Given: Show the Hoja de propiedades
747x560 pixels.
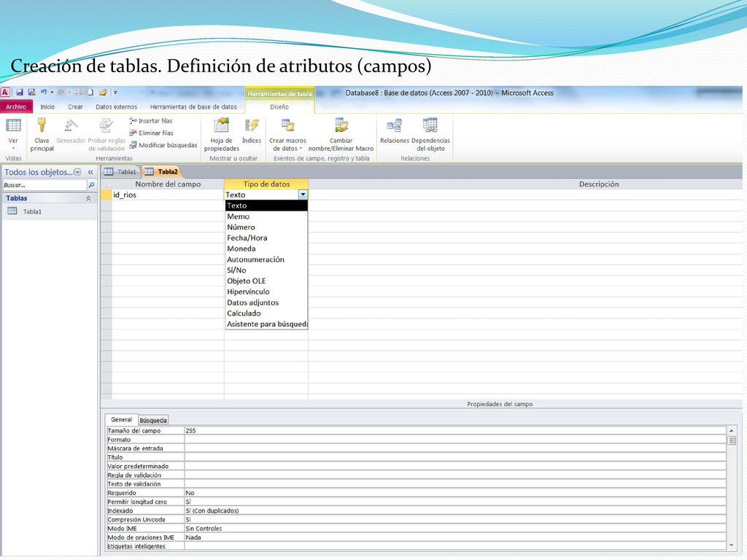Looking at the screenshot, I should [222, 135].
